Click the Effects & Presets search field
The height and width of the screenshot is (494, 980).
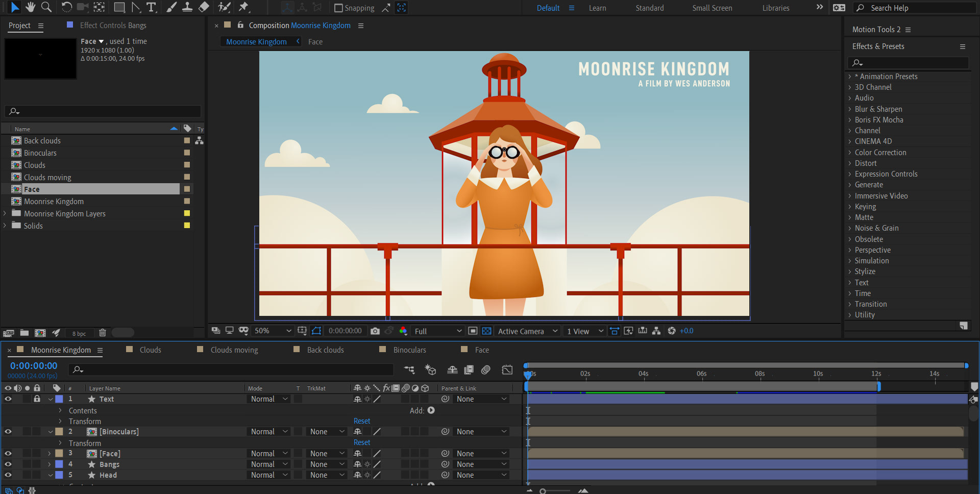pyautogui.click(x=909, y=63)
